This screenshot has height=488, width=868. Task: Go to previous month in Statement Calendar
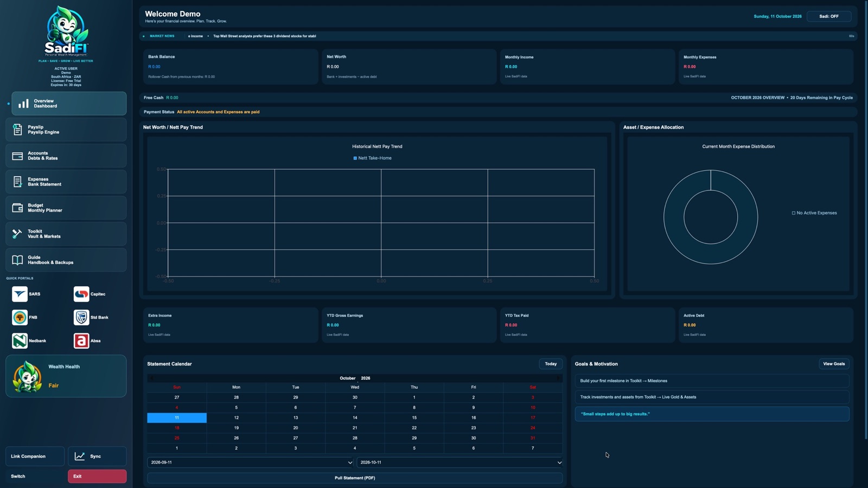click(x=151, y=378)
